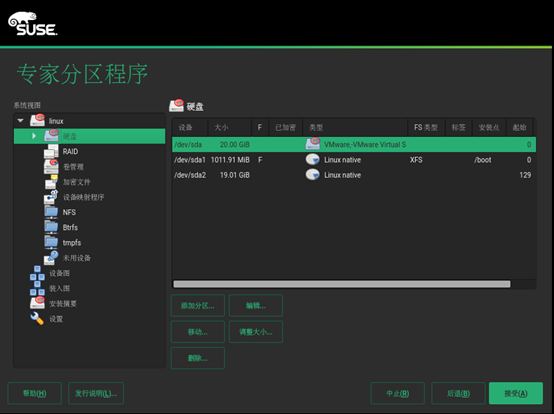
Task: Click the 129 start value cell
Action: coord(525,175)
